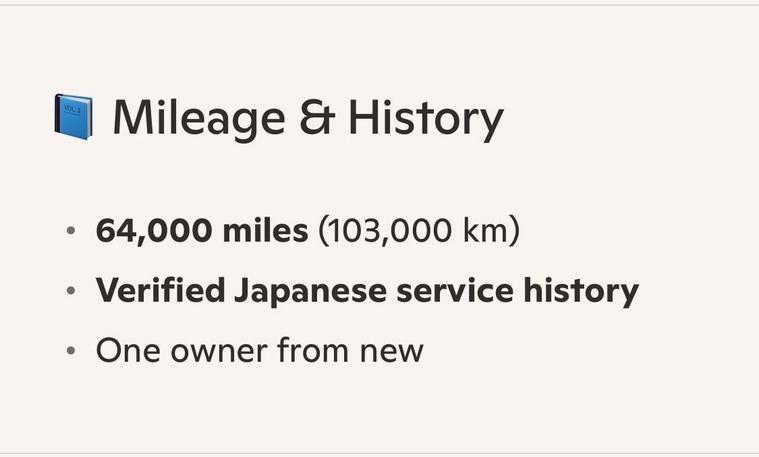The height and width of the screenshot is (457, 759).
Task: Click the bullet dot before "64,000 miles"
Action: 70,232
